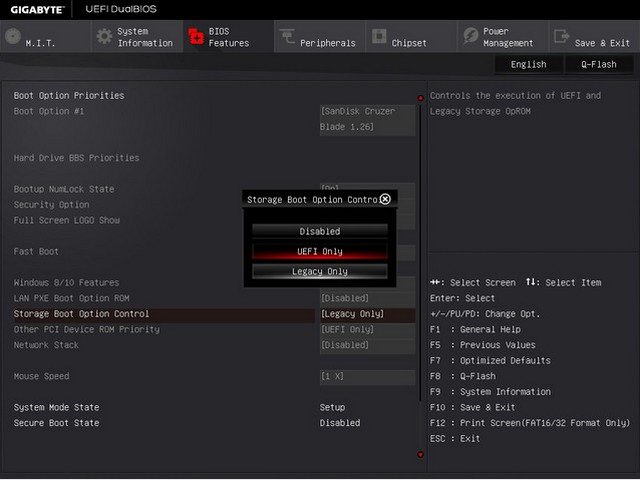Launch the Q-Flash utility button
Screen dimensions: 640x480
[x=598, y=64]
